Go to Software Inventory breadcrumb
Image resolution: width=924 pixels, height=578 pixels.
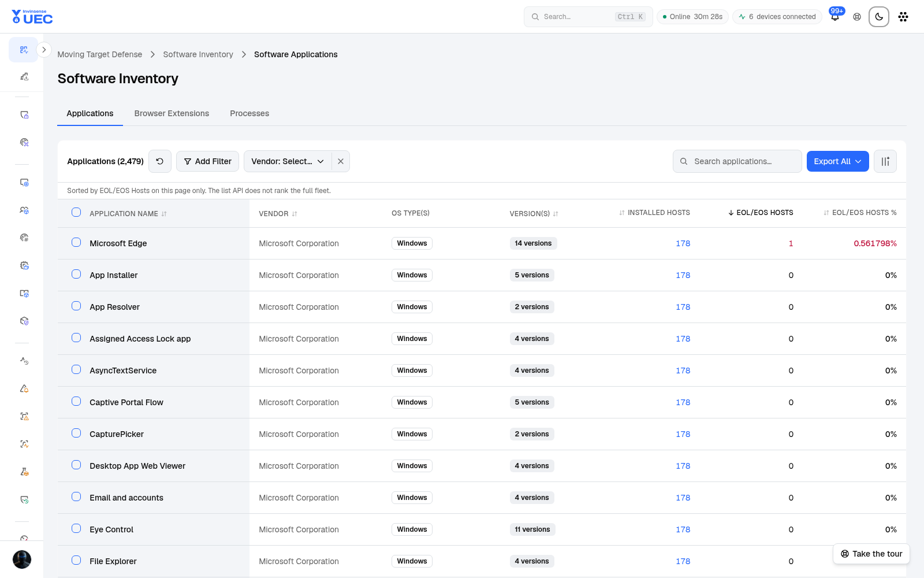point(198,54)
